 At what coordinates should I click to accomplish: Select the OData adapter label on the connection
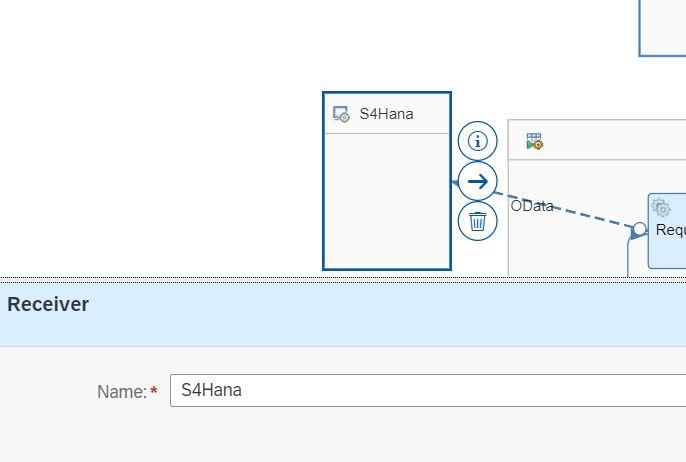(532, 206)
